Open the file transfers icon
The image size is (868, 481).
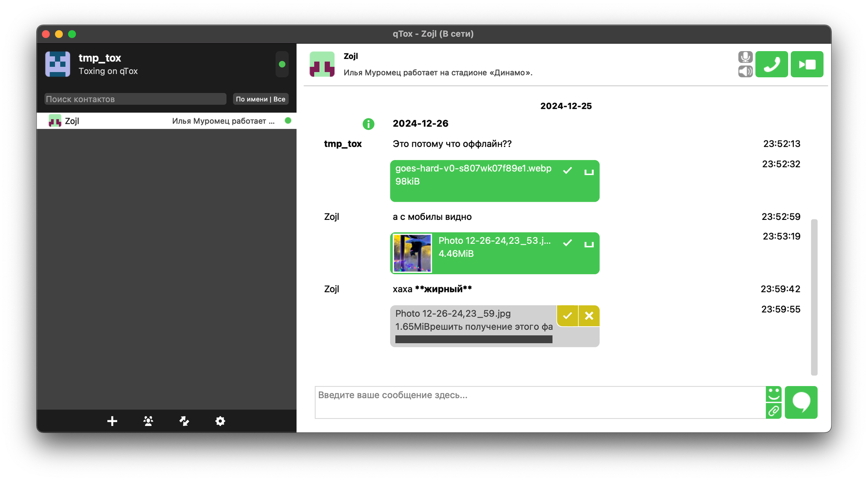(184, 421)
